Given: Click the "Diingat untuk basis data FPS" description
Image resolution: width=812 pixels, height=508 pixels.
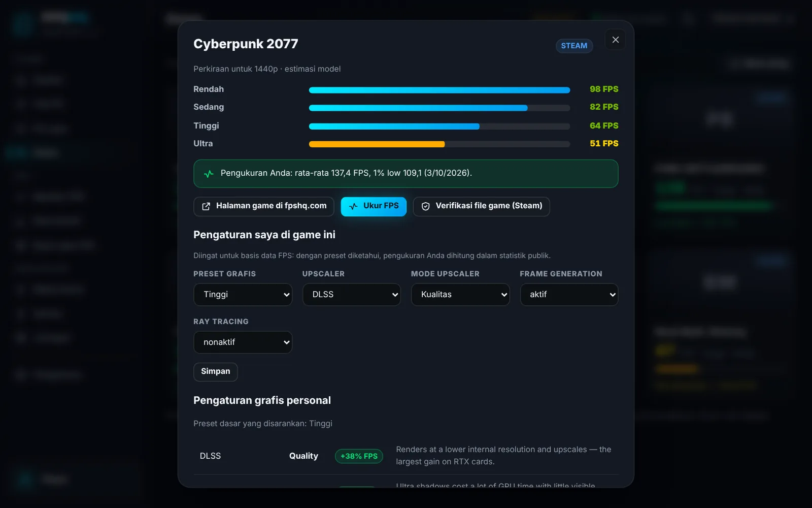Looking at the screenshot, I should click(x=372, y=256).
